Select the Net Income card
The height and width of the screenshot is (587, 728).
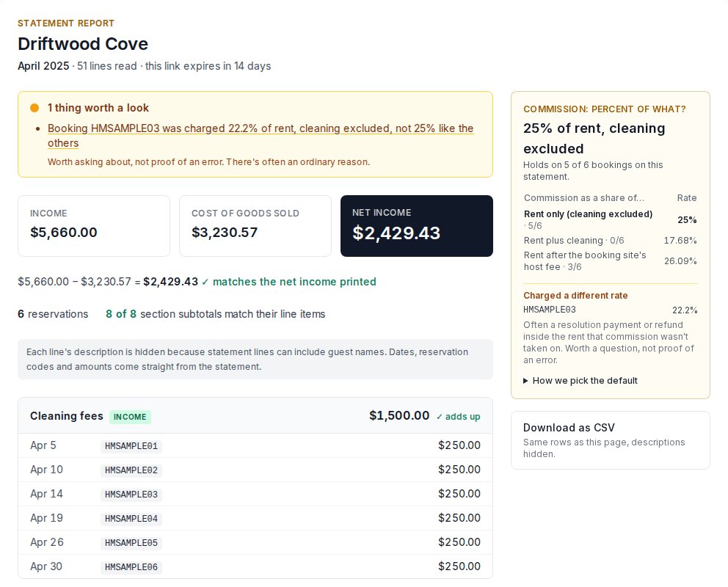click(416, 226)
